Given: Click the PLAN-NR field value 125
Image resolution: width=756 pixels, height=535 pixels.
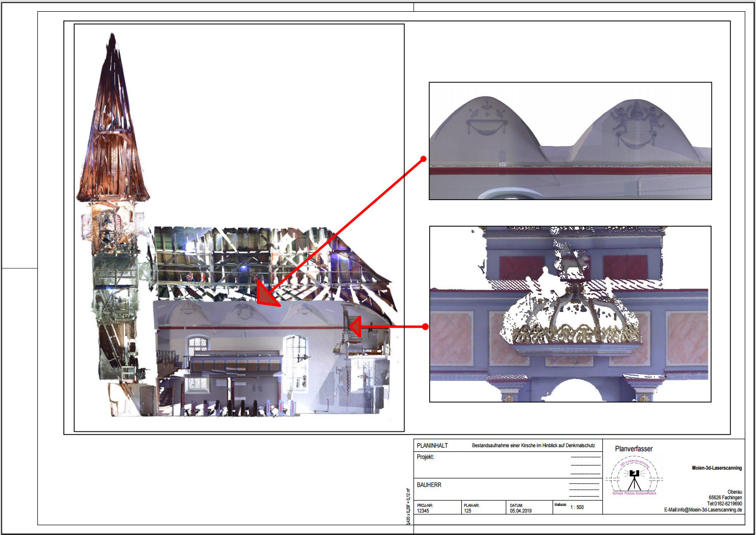Looking at the screenshot, I should [x=467, y=511].
